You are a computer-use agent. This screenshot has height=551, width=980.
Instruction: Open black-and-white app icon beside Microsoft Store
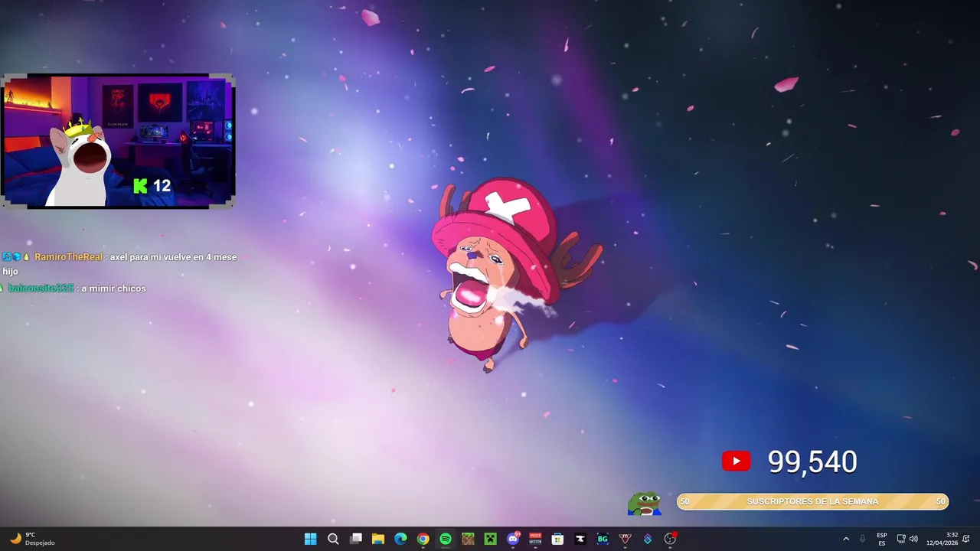point(580,539)
